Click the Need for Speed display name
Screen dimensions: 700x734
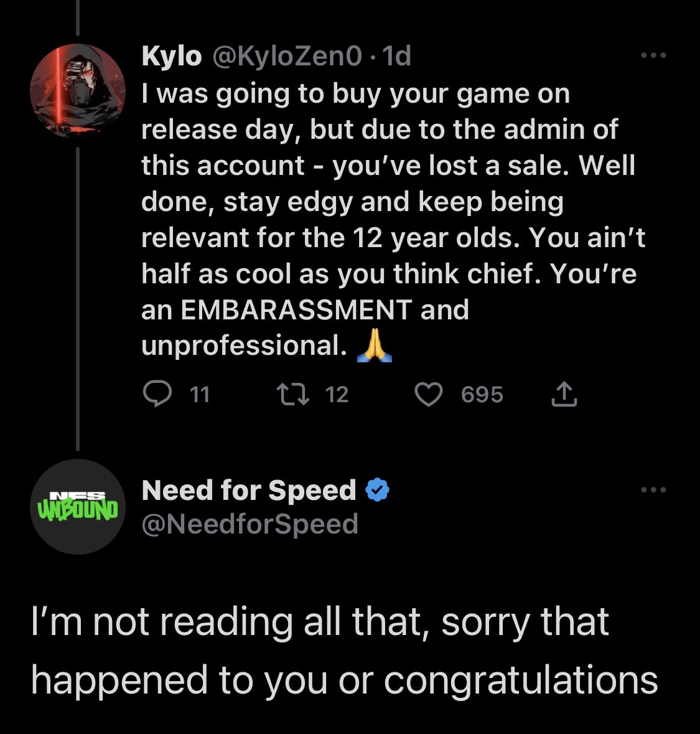[249, 491]
